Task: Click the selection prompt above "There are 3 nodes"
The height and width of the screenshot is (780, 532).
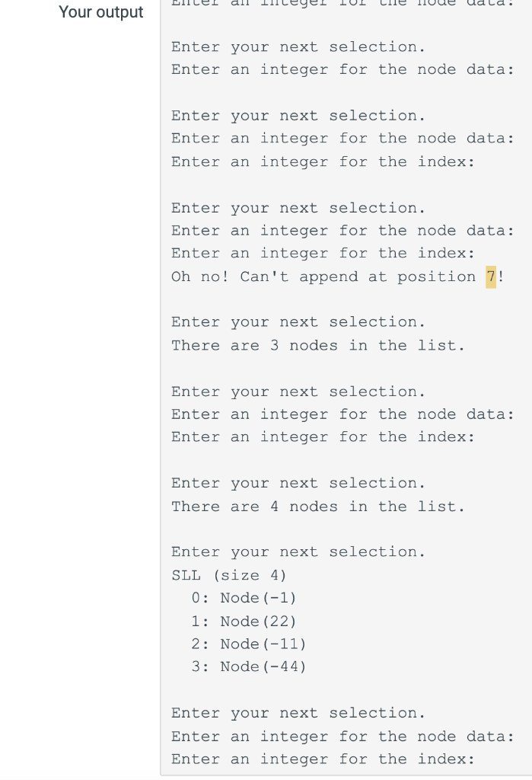Action: (298, 322)
